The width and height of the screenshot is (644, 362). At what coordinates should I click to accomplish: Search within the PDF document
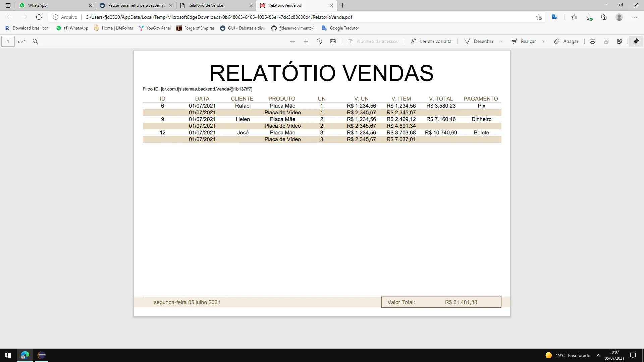pyautogui.click(x=35, y=41)
